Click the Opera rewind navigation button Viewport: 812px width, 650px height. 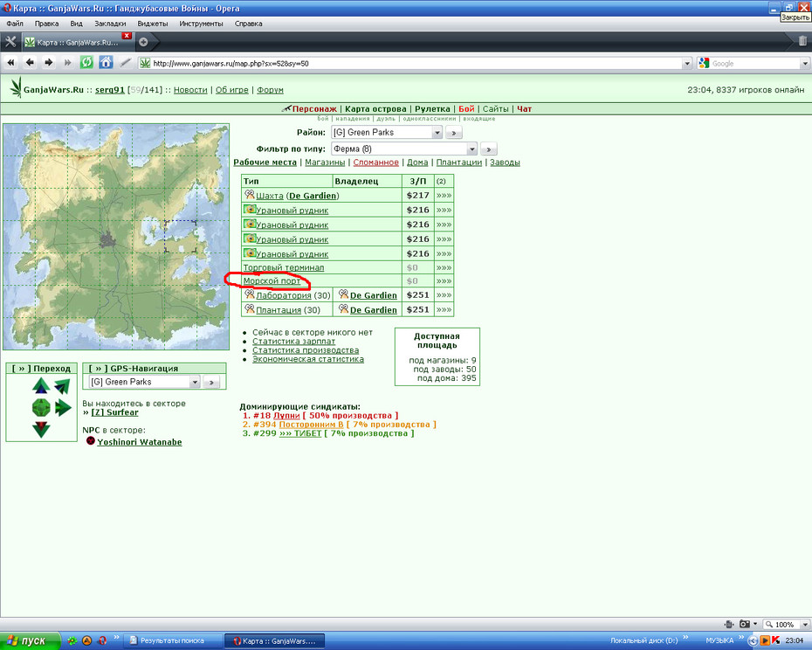[10, 63]
